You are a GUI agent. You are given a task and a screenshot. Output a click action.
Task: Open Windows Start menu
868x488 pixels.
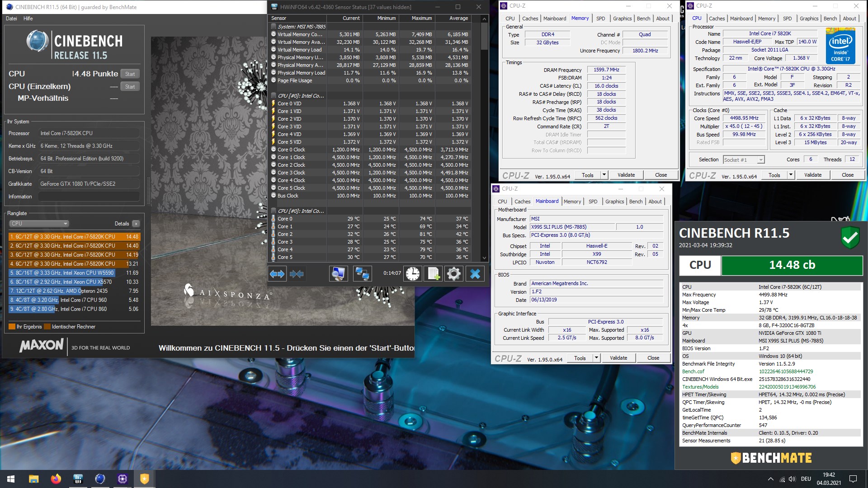click(11, 479)
